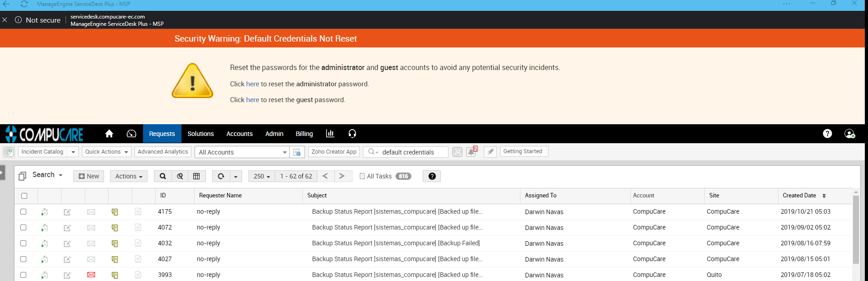Switch to the Accounts tab
Viewport: 868px width, 281px height.
pyautogui.click(x=239, y=134)
